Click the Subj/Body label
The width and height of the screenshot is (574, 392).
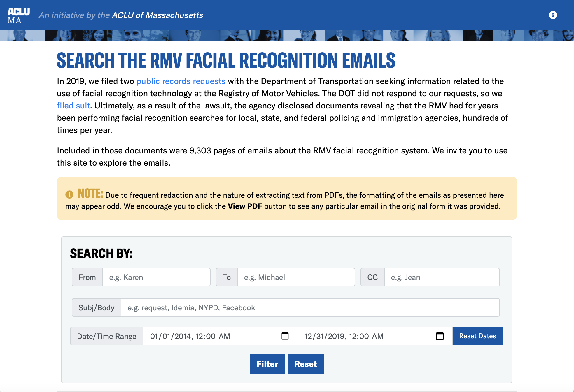97,307
